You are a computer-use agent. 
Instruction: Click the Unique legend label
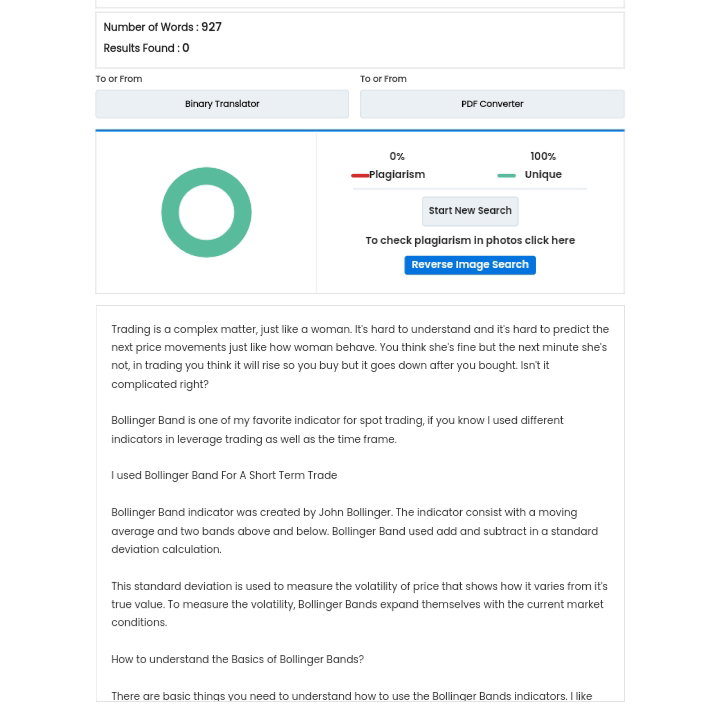[543, 175]
